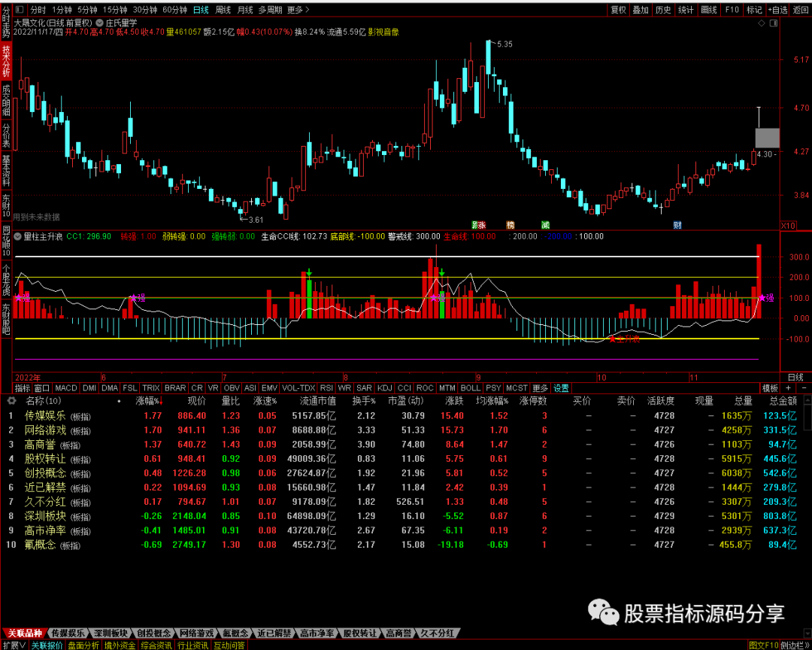Select the CCI indicator
This screenshot has width=812, height=650.
pyautogui.click(x=404, y=388)
